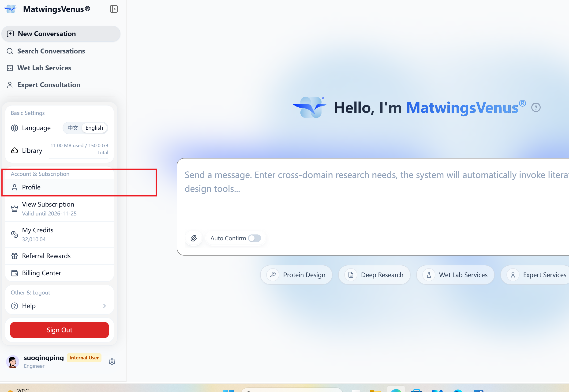569x392 pixels.
Task: Click the crown subscription icon
Action: (15, 209)
